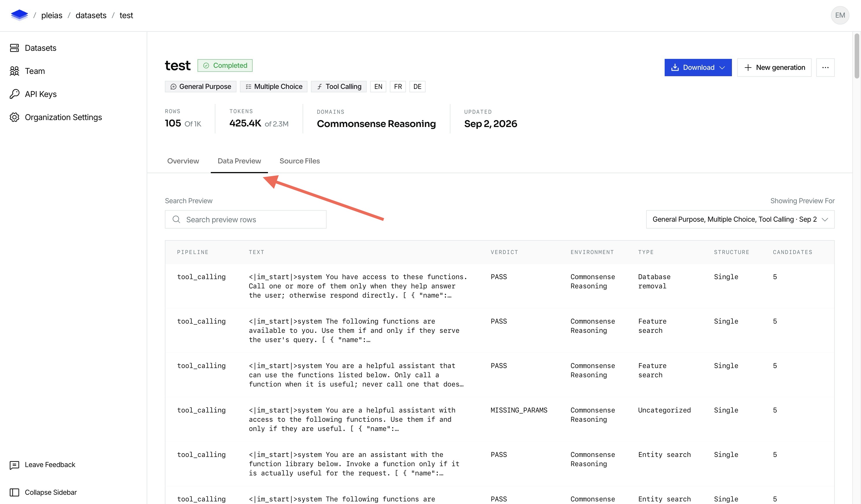Viewport: 861px width, 504px height.
Task: Click text starting 'You are an assistant with the function library'
Action: click(354, 464)
